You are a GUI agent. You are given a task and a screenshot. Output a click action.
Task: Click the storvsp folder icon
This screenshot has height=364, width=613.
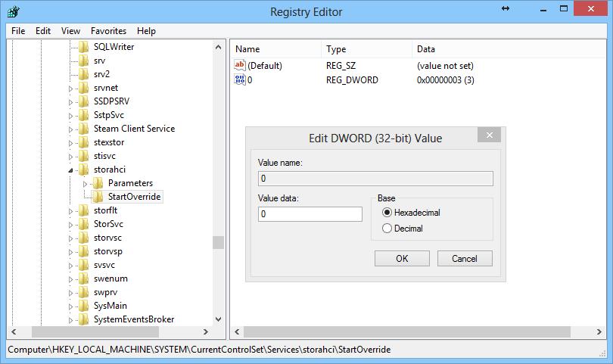point(84,251)
